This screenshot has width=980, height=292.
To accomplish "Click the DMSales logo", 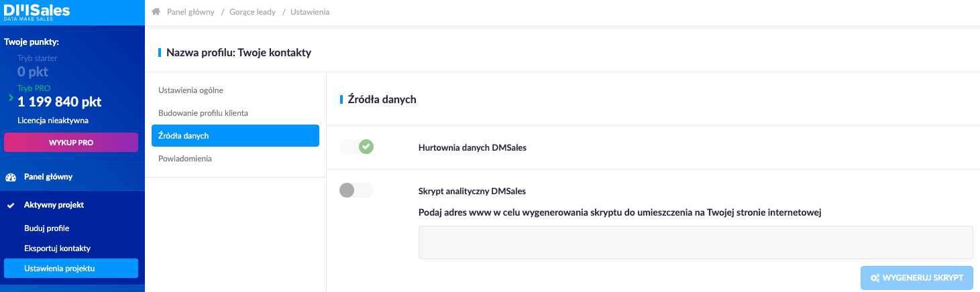I will pyautogui.click(x=37, y=12).
